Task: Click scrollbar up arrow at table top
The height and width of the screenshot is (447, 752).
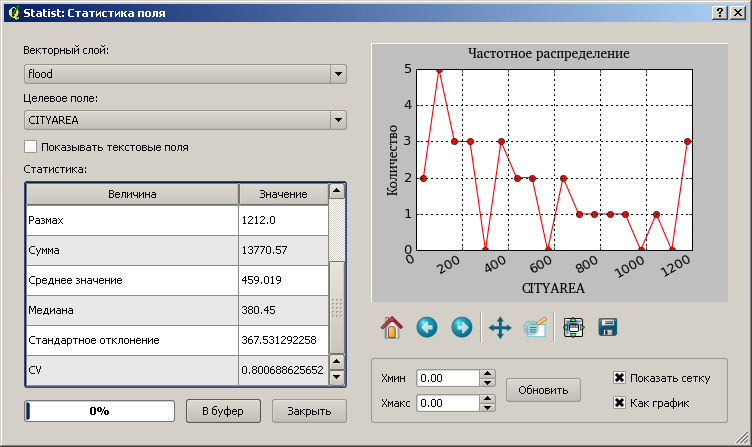Action: (x=337, y=191)
